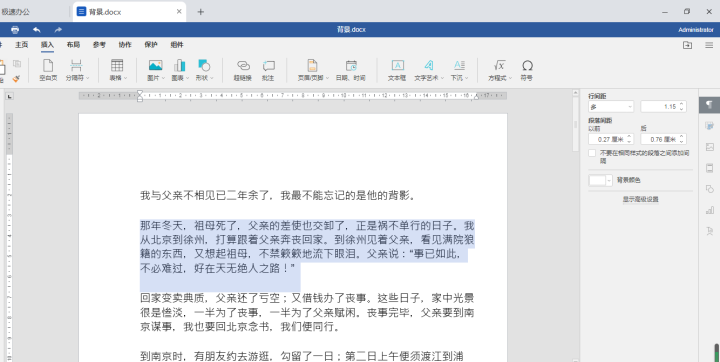The height and width of the screenshot is (362, 720).
Task: Open the 协作 tab
Action: [x=125, y=45]
